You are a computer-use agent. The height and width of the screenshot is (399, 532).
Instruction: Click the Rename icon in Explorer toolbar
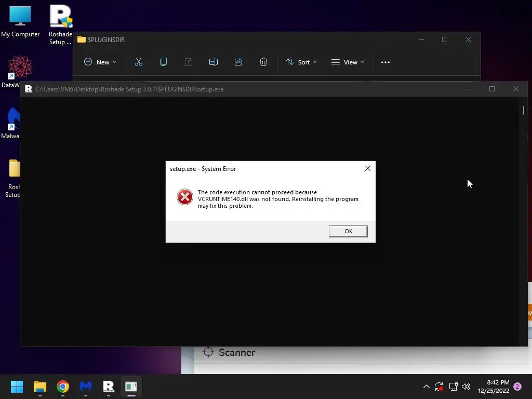point(214,62)
